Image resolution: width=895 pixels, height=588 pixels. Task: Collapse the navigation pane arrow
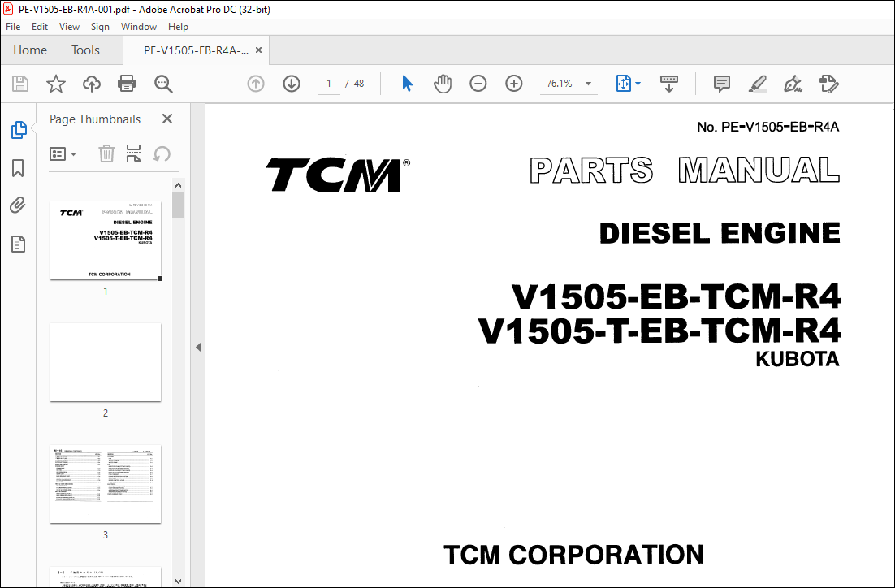pos(198,347)
